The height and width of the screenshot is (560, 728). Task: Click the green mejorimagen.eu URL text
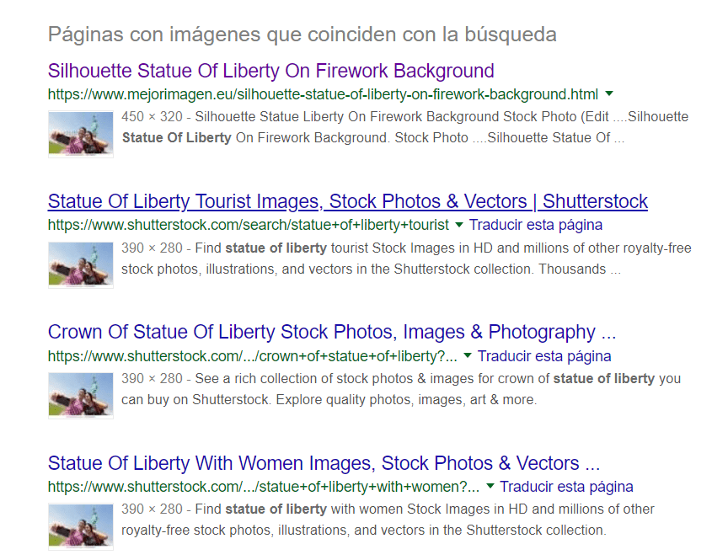pos(323,93)
